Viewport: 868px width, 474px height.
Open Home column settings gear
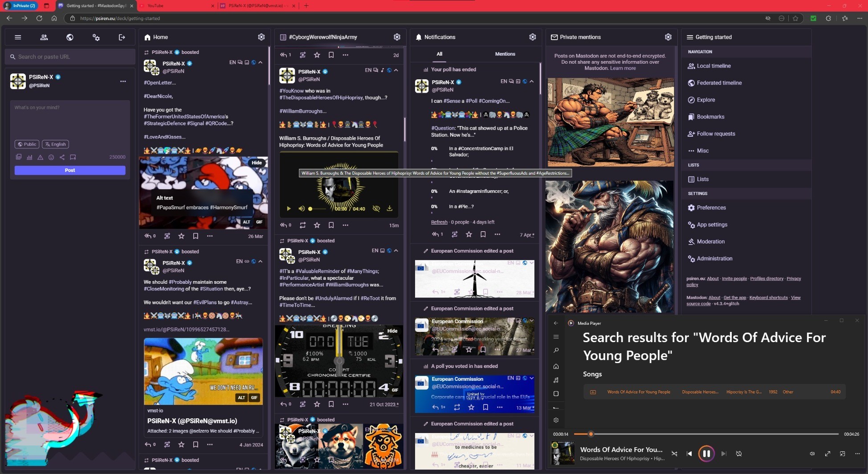click(261, 37)
